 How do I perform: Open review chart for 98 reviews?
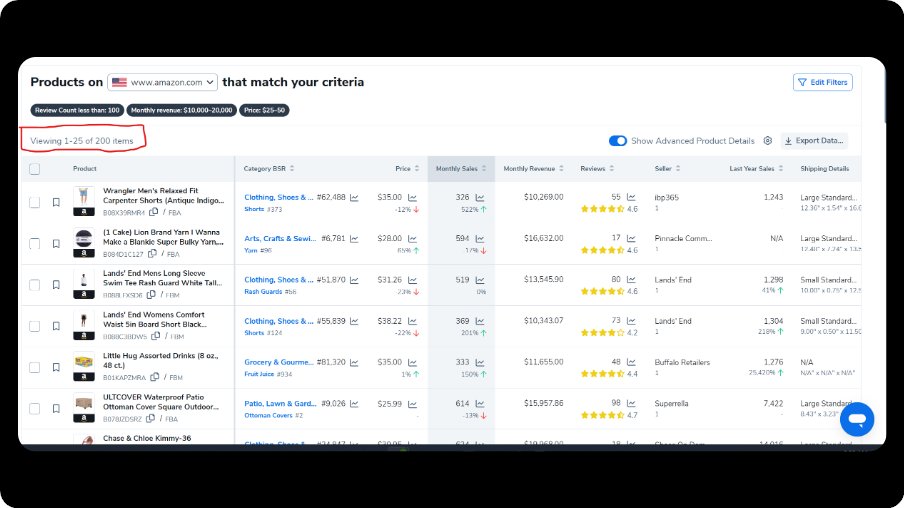631,403
